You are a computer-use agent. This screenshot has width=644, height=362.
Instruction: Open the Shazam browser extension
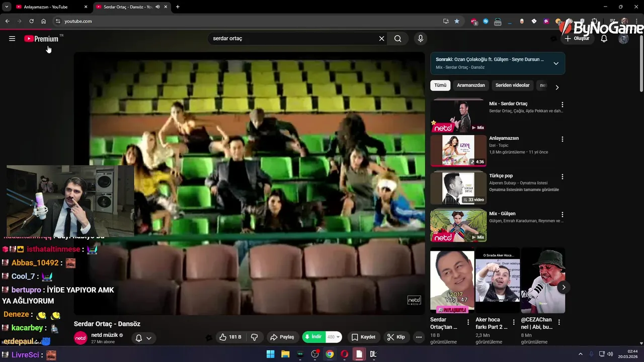point(486,21)
